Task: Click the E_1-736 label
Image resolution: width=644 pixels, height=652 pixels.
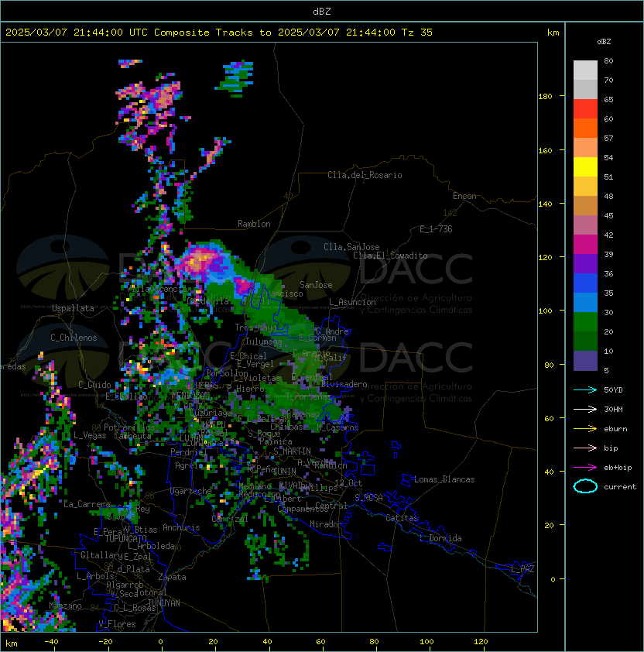Action: pyautogui.click(x=436, y=229)
